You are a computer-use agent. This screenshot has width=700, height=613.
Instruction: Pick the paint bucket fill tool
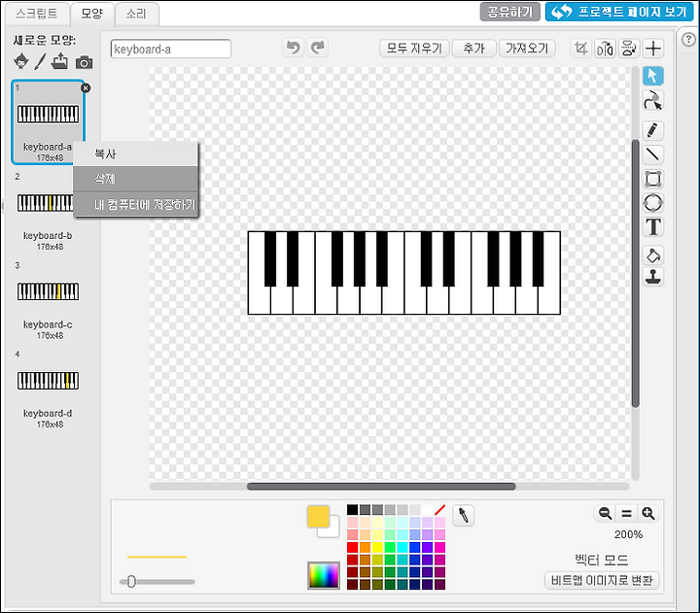652,255
